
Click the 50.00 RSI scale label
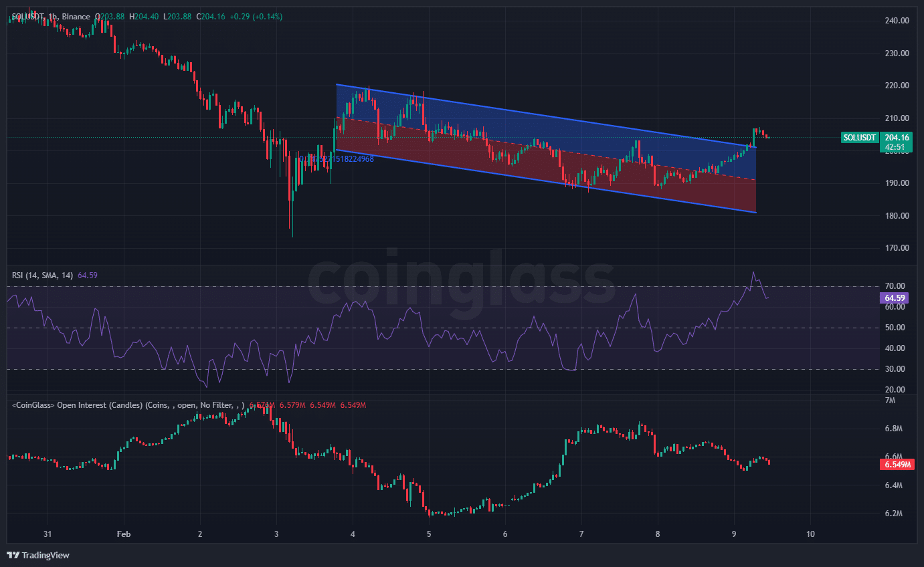click(x=895, y=328)
